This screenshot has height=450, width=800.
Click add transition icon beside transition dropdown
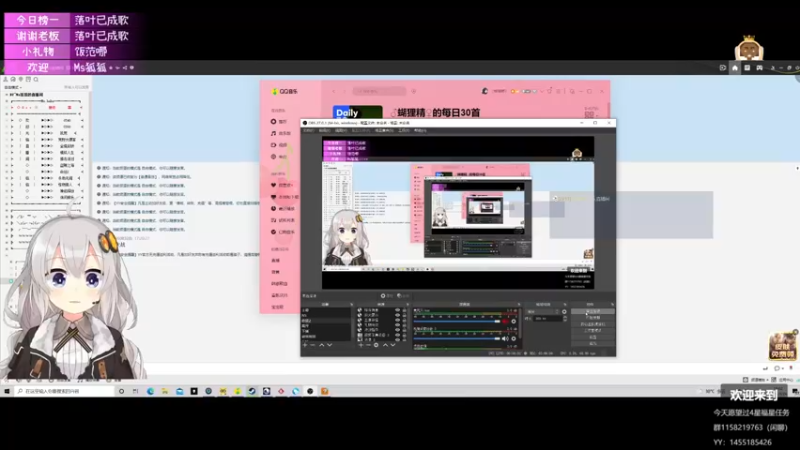pos(564,312)
